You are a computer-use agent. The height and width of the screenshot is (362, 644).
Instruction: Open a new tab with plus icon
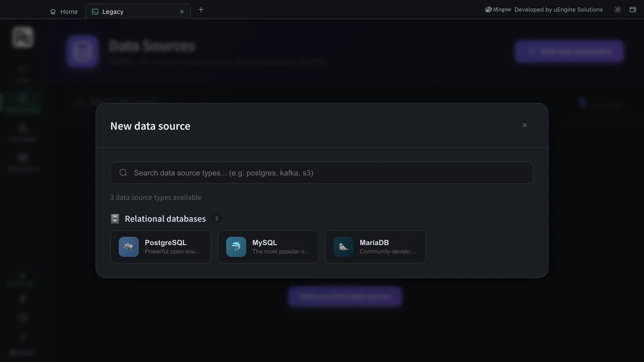[201, 10]
